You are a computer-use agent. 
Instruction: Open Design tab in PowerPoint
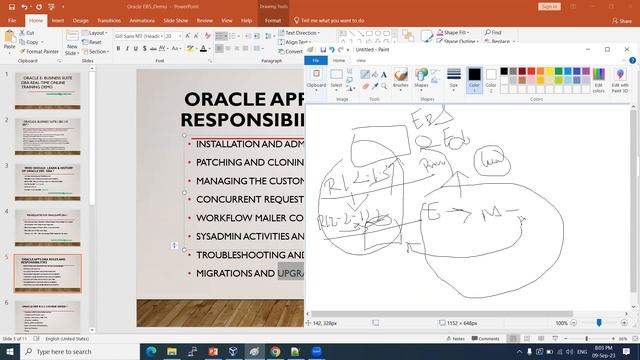[x=80, y=20]
